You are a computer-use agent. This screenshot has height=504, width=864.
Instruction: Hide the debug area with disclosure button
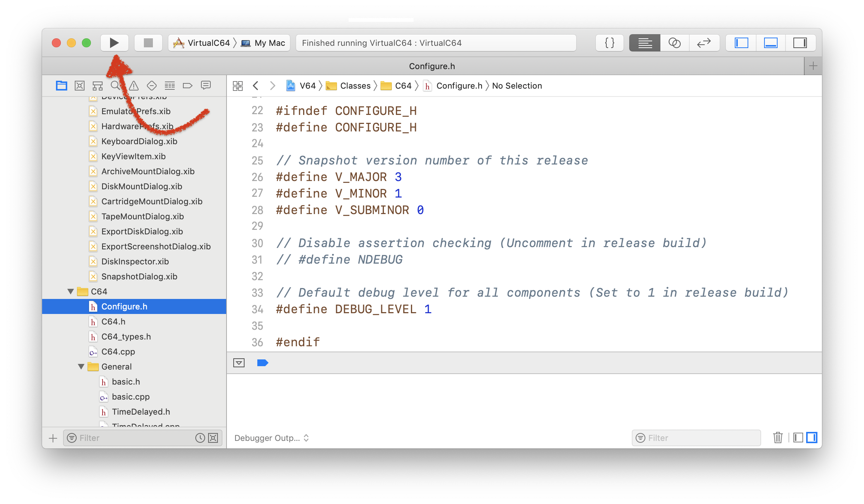pyautogui.click(x=239, y=363)
